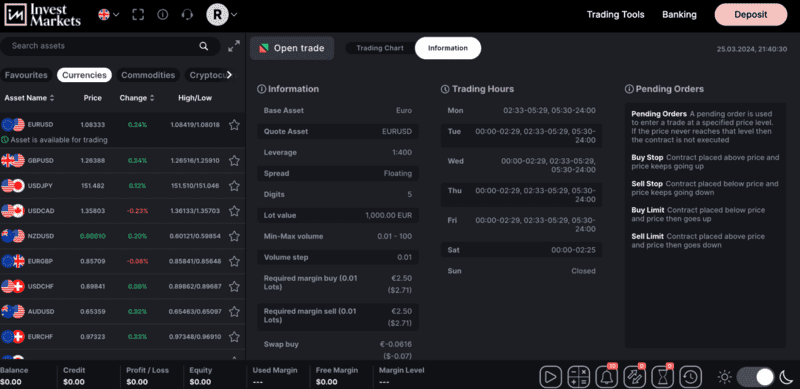Select the NZDUSD asset row
The width and height of the screenshot is (800, 389).
click(122, 236)
